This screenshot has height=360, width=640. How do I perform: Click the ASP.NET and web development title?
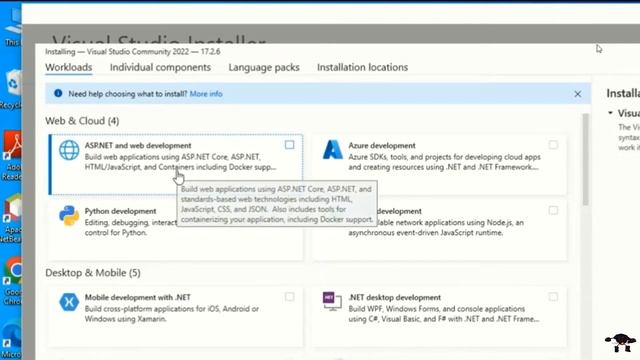click(x=138, y=145)
